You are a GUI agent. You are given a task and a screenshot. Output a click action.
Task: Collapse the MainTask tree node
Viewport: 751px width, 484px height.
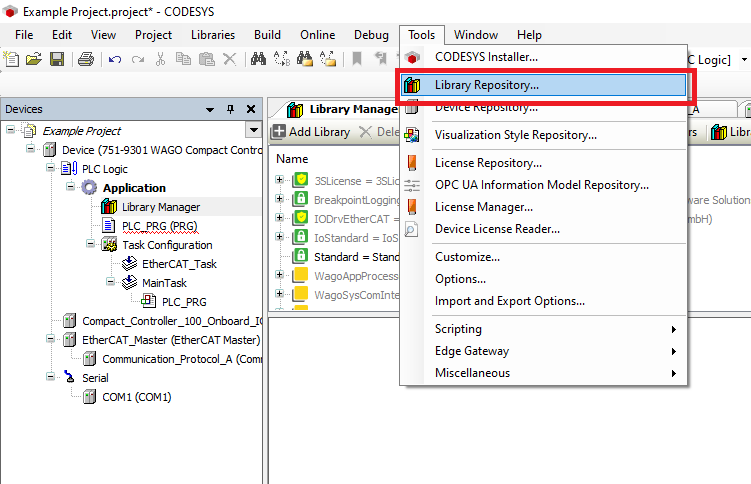click(x=108, y=283)
